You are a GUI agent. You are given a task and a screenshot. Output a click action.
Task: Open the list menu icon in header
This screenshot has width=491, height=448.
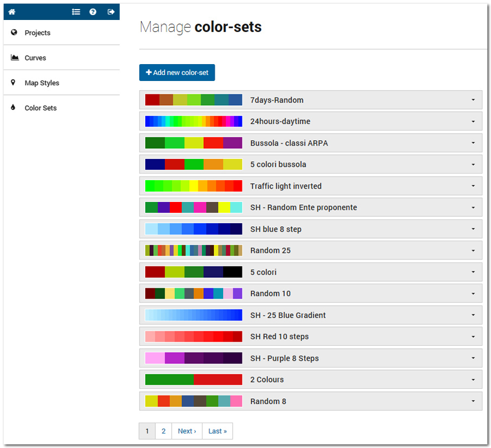click(76, 12)
